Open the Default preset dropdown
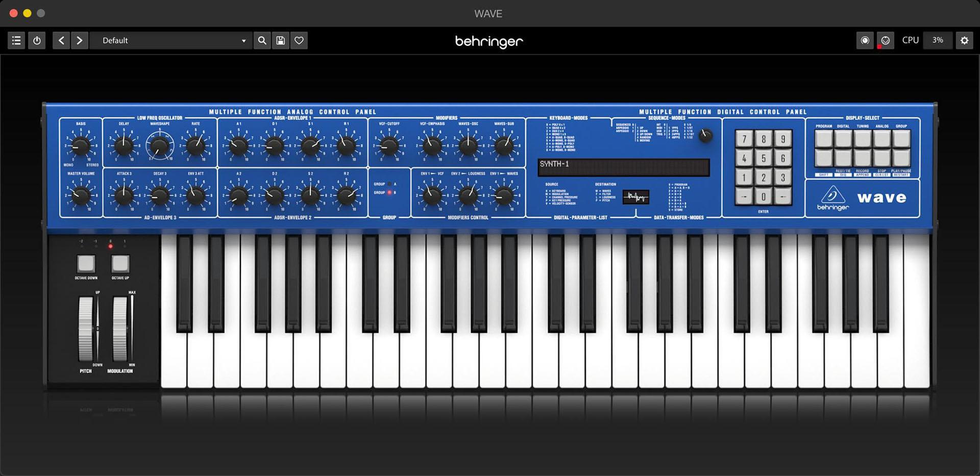Image resolution: width=980 pixels, height=476 pixels. tap(171, 40)
